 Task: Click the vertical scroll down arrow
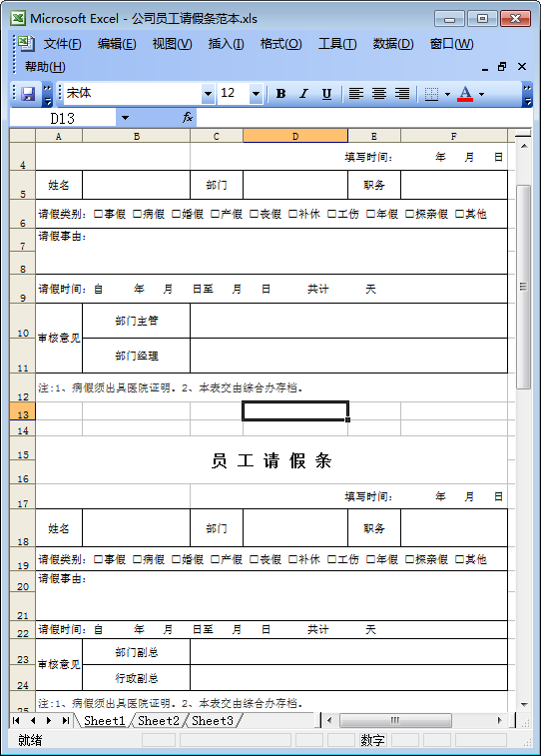click(x=524, y=704)
